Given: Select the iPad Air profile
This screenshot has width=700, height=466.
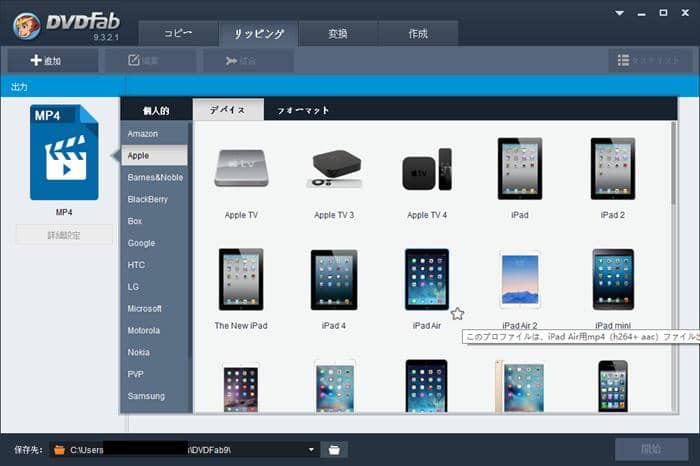Looking at the screenshot, I should (427, 279).
